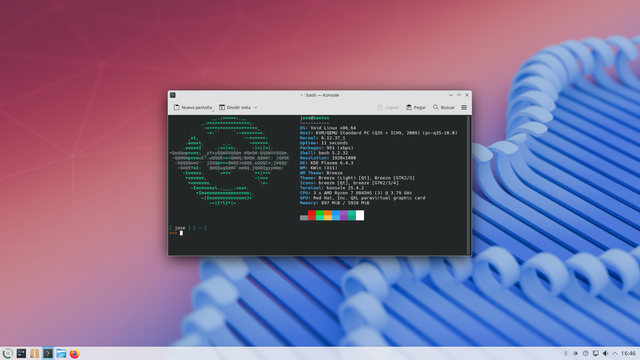This screenshot has width=640, height=360.
Task: Click the Dividir vista toolbar button
Action: coord(235,107)
